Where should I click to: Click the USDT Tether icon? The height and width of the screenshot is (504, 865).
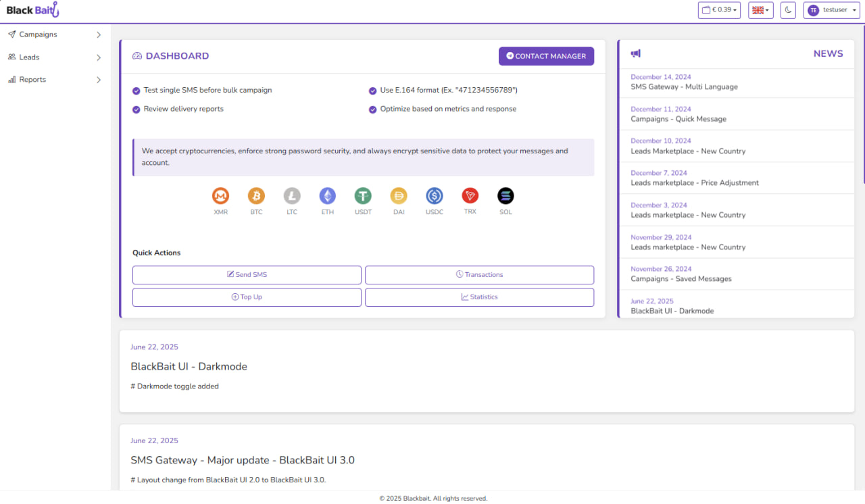point(363,196)
